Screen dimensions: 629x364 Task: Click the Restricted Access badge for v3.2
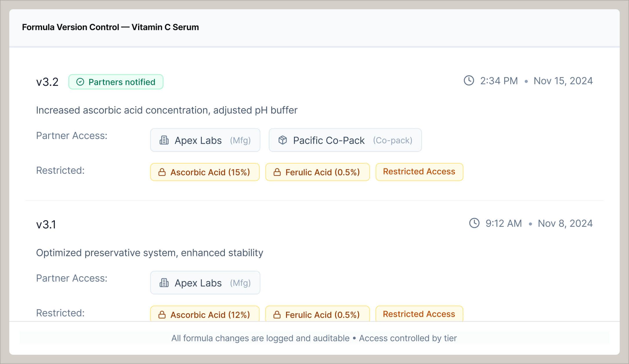click(419, 172)
